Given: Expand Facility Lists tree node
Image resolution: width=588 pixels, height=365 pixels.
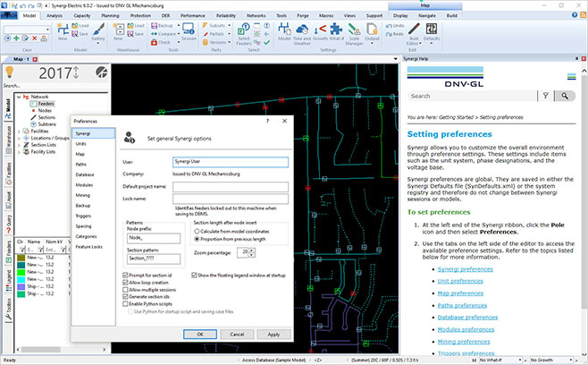Looking at the screenshot, I should click(19, 152).
